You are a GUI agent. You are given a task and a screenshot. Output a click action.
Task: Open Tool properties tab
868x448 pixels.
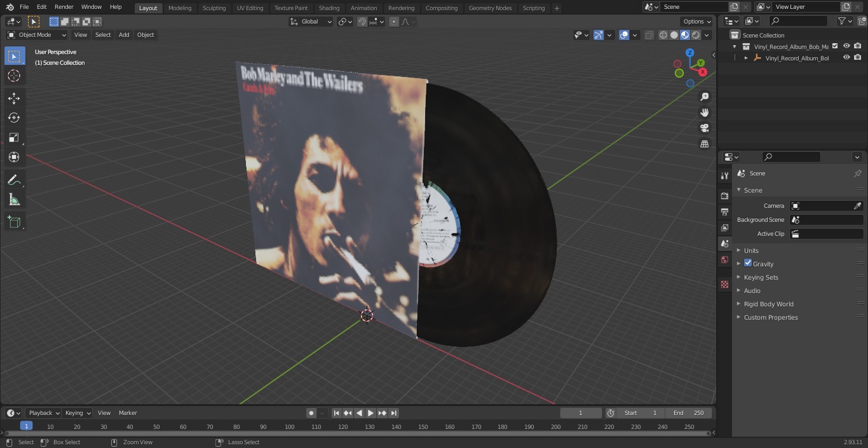(724, 175)
